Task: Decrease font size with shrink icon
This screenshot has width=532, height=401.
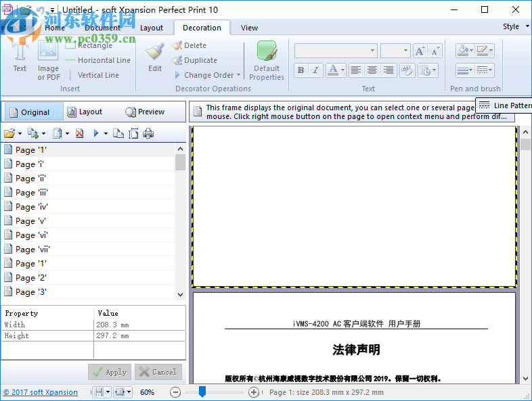Action: click(435, 51)
